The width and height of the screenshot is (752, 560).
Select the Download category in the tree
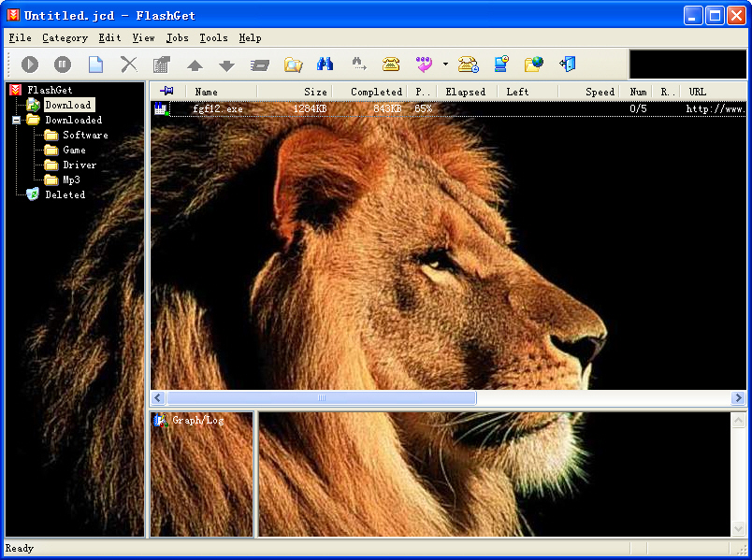pos(68,105)
